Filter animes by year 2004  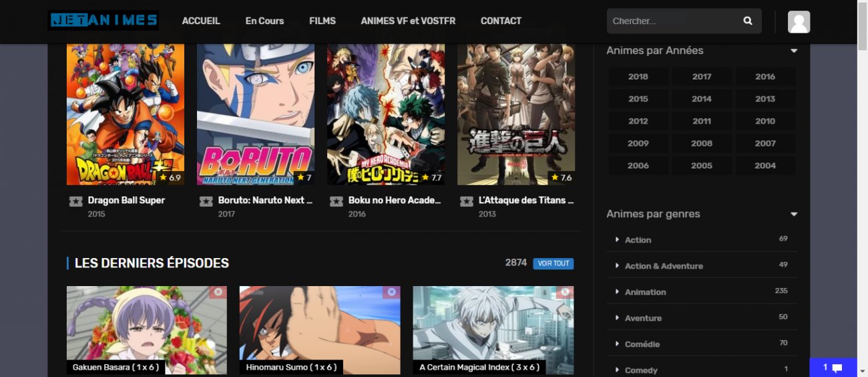[765, 166]
